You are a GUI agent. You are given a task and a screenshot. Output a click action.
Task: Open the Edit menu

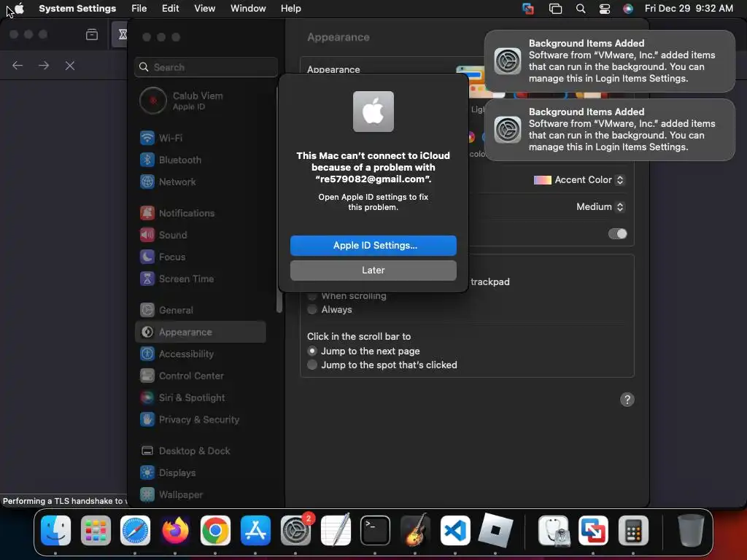coord(170,9)
